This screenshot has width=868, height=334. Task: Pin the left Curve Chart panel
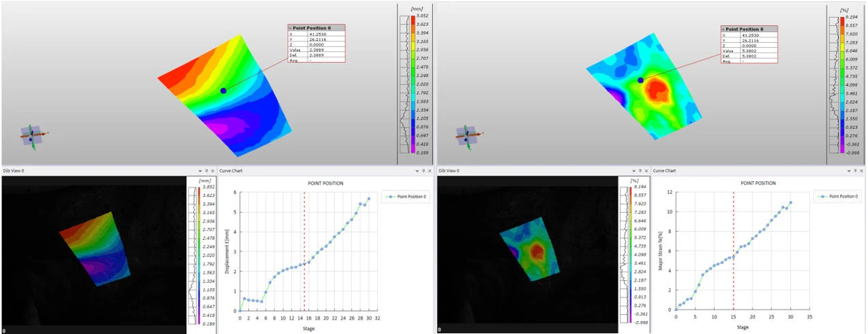pyautogui.click(x=423, y=170)
